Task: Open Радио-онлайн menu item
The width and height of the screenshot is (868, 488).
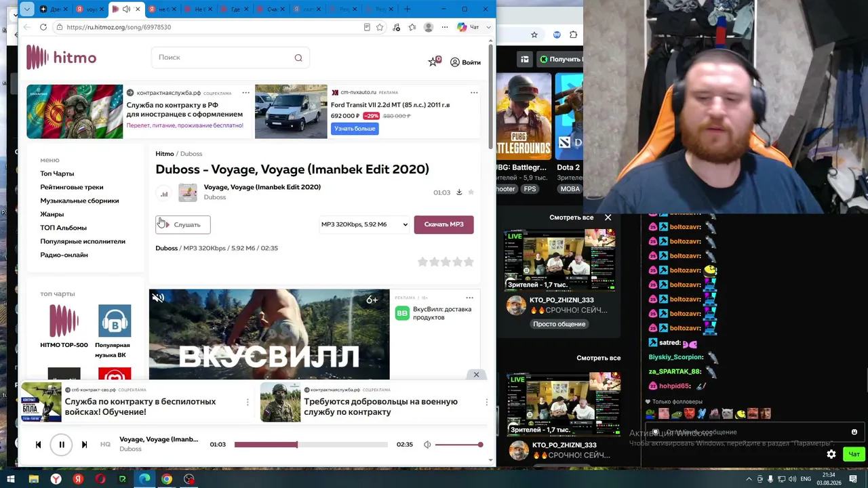Action: [x=64, y=255]
